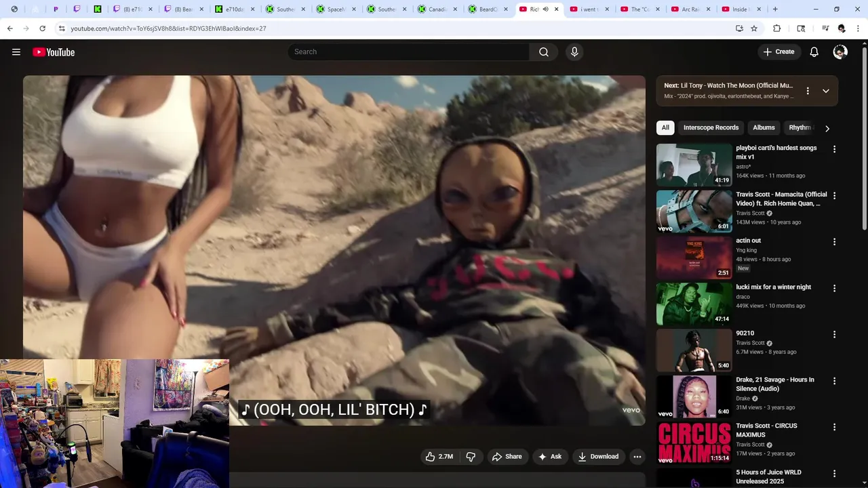
Task: Open the YouTube account avatar menu
Action: (x=840, y=52)
